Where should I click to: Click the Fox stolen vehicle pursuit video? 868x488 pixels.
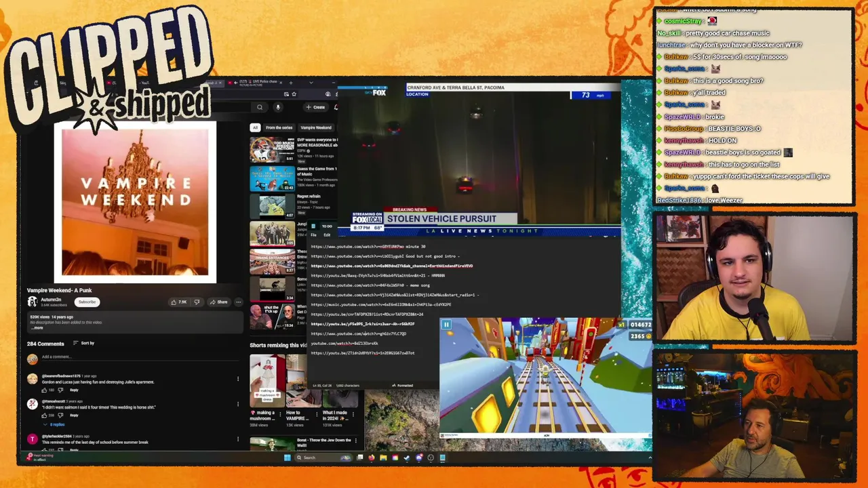point(479,159)
